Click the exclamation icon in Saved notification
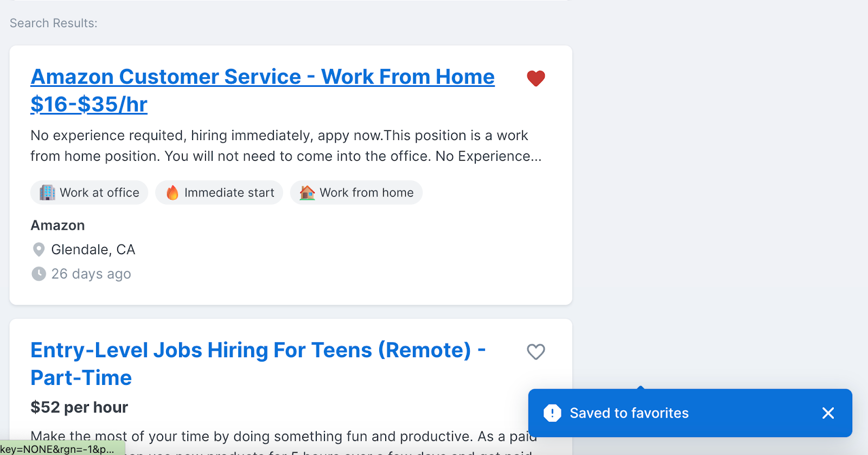 552,413
